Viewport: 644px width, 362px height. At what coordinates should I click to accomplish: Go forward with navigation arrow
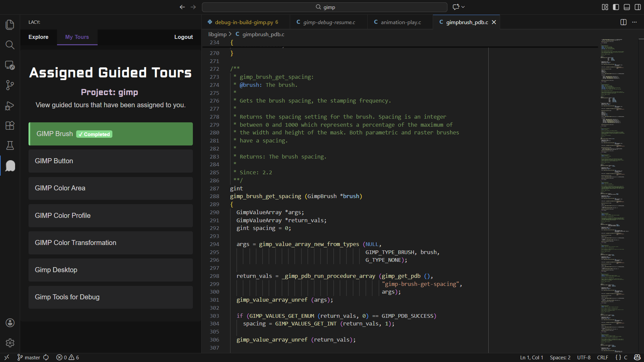pos(193,7)
